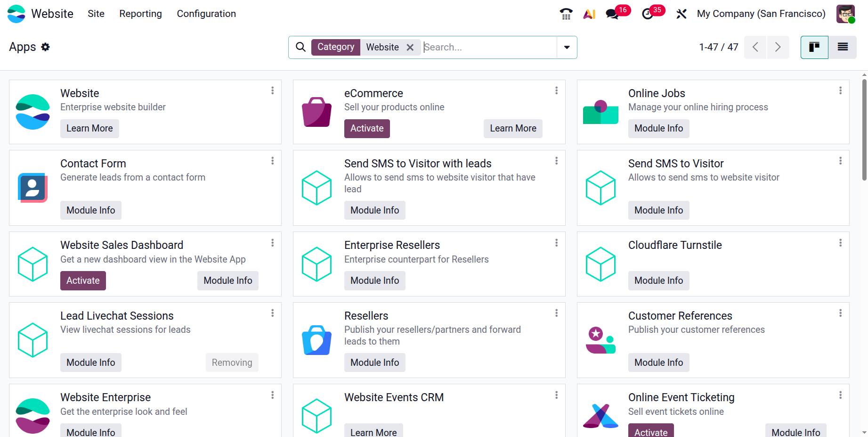Click the Customer References app icon
The width and height of the screenshot is (868, 437).
601,340
